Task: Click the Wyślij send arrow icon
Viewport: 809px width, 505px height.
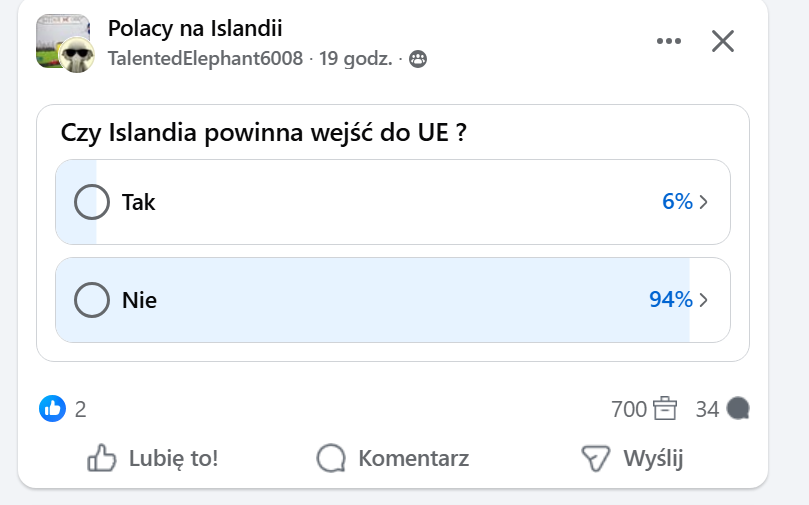Action: pos(596,459)
